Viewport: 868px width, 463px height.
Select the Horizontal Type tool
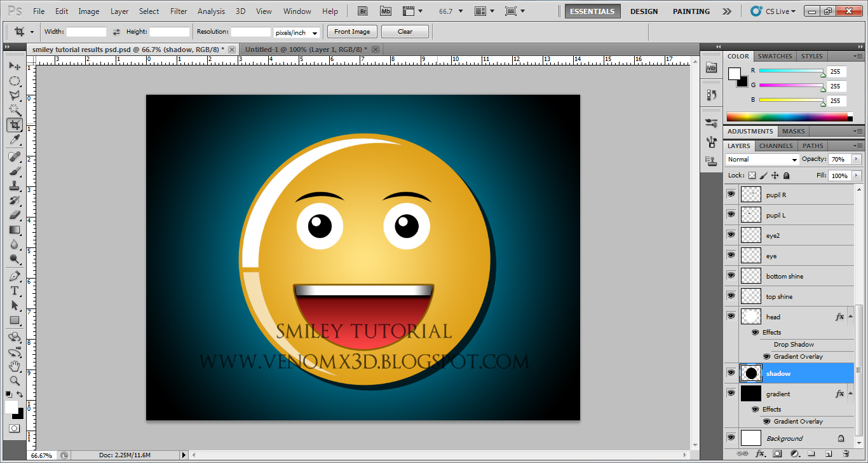tap(14, 291)
